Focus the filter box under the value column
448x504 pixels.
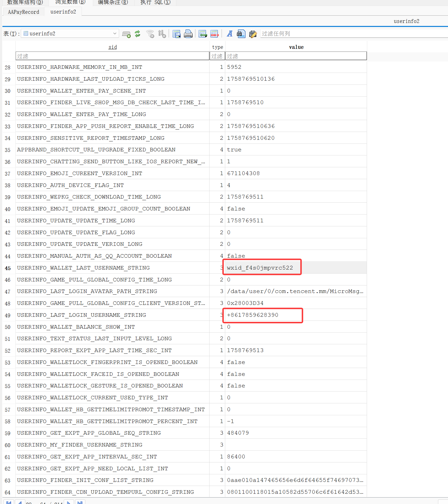296,56
